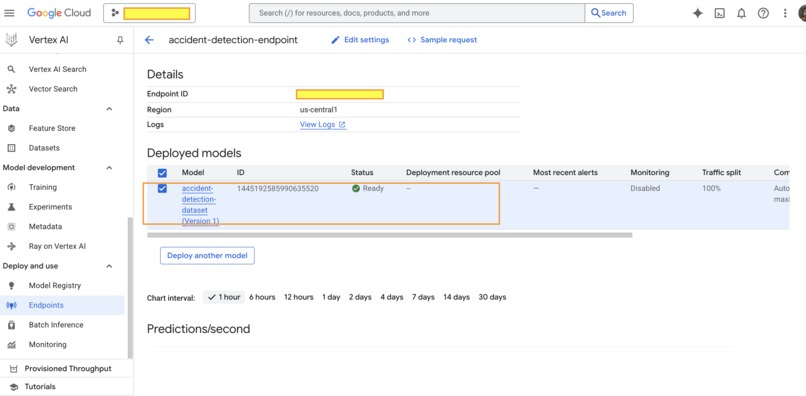
Task: Uncheck the accident-detection-dataset row checkbox
Action: [162, 189]
